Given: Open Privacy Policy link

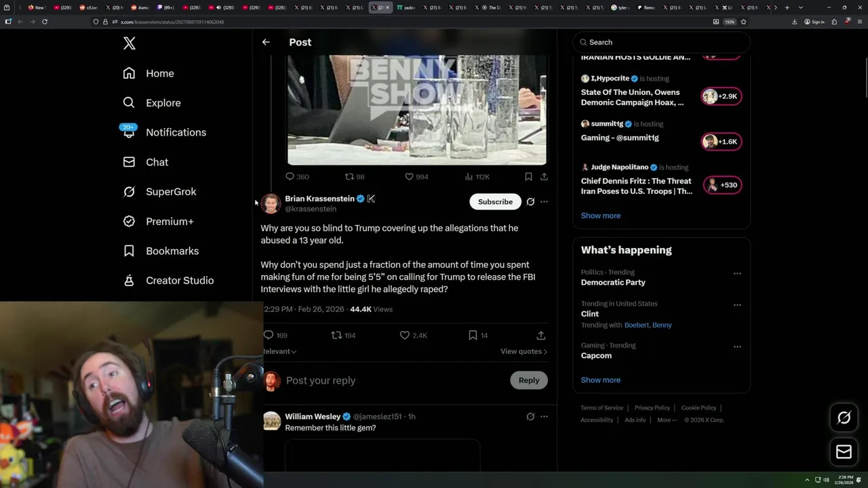Looking at the screenshot, I should click(652, 407).
